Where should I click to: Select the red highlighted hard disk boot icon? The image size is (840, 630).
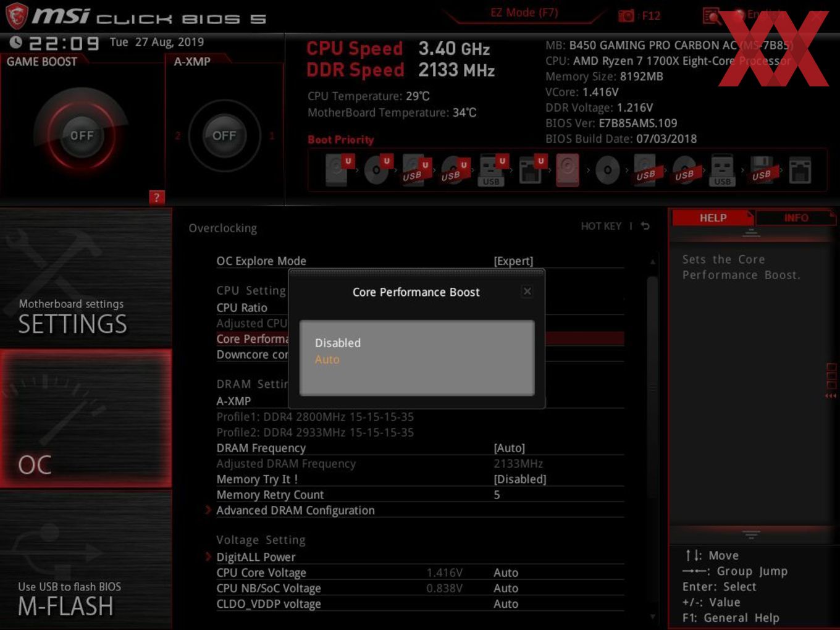(x=568, y=170)
